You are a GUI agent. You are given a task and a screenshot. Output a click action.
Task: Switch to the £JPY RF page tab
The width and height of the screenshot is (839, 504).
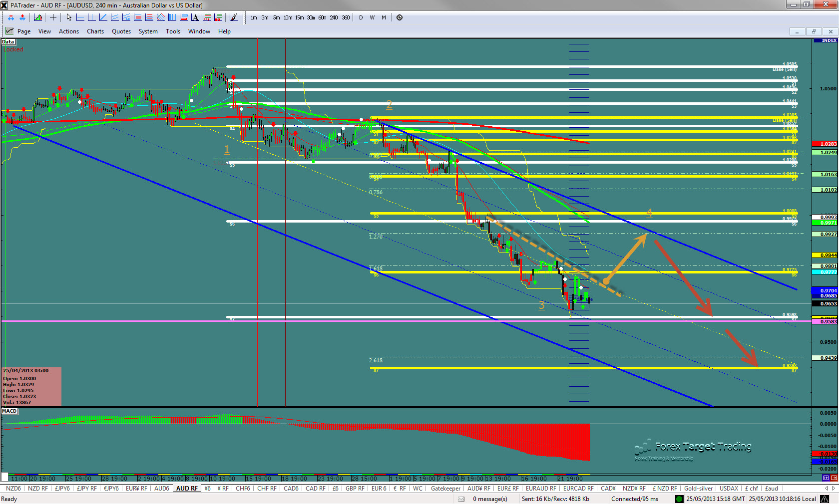[87, 489]
